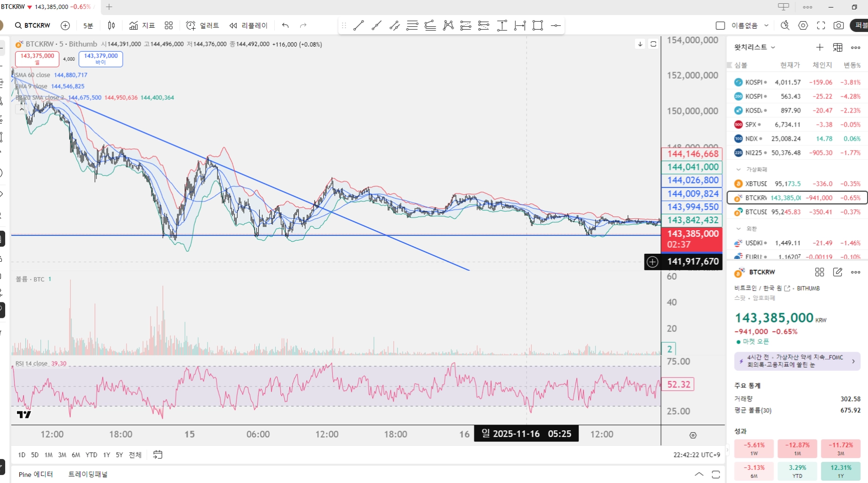Open the go-to-date calendar icon
Image resolution: width=868 pixels, height=483 pixels.
pos(158,455)
